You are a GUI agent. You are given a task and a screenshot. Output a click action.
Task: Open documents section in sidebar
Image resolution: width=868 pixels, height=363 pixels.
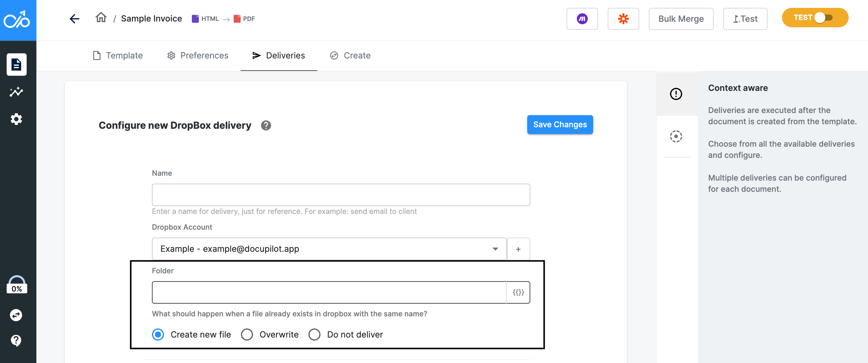(17, 65)
